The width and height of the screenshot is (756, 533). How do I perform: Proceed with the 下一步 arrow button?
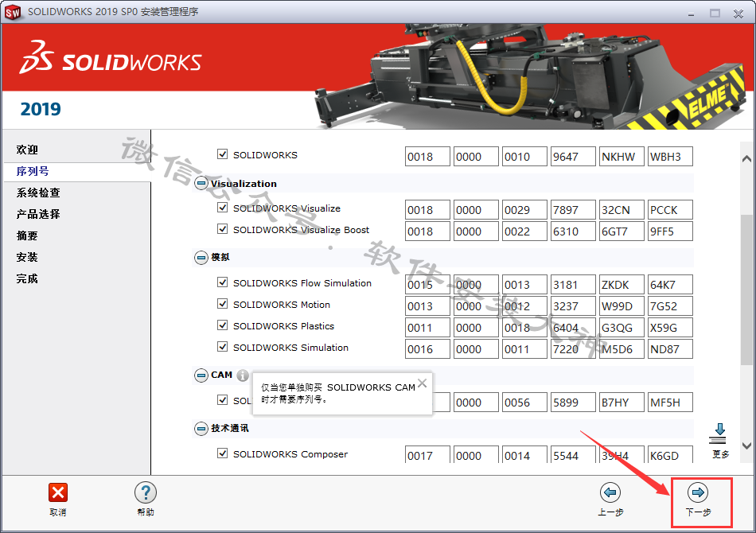pyautogui.click(x=698, y=492)
